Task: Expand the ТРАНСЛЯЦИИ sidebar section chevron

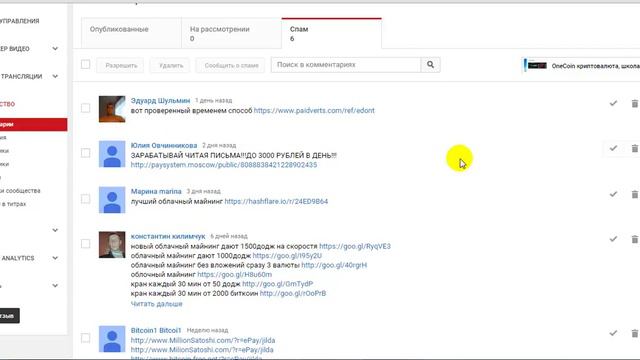Action: pyautogui.click(x=55, y=76)
